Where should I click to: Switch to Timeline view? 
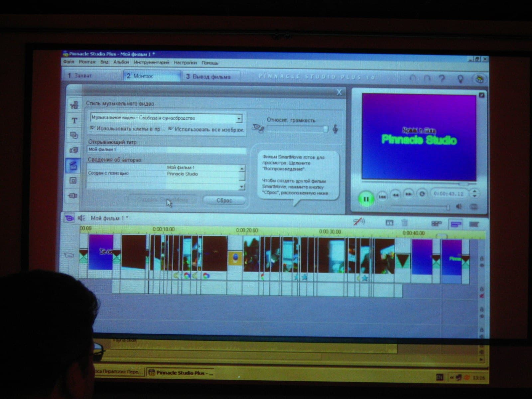tap(456, 224)
